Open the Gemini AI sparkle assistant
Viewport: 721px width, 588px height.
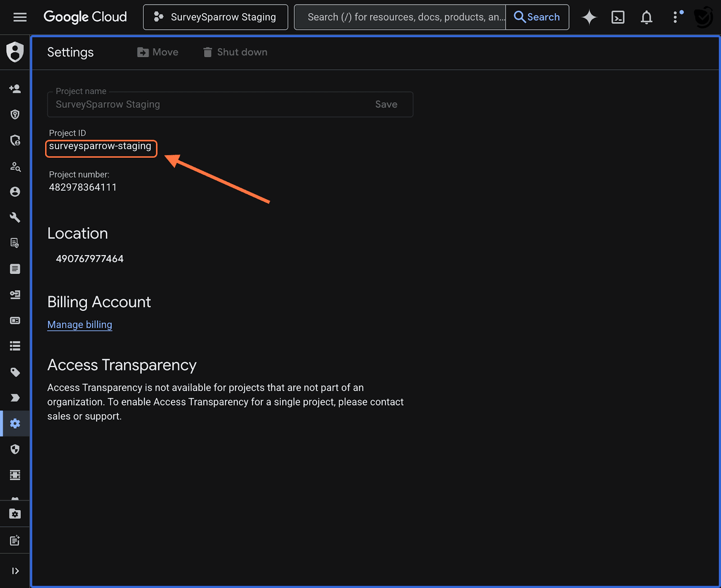point(589,17)
